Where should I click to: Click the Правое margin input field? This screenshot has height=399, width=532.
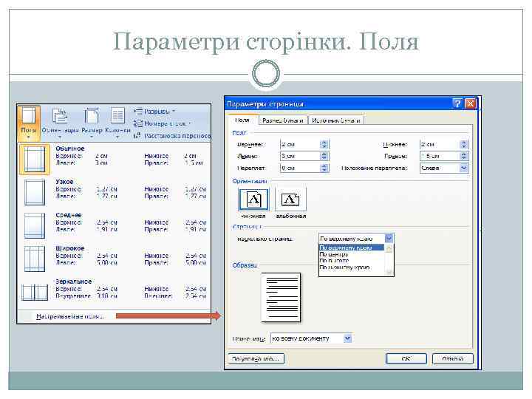tap(440, 156)
